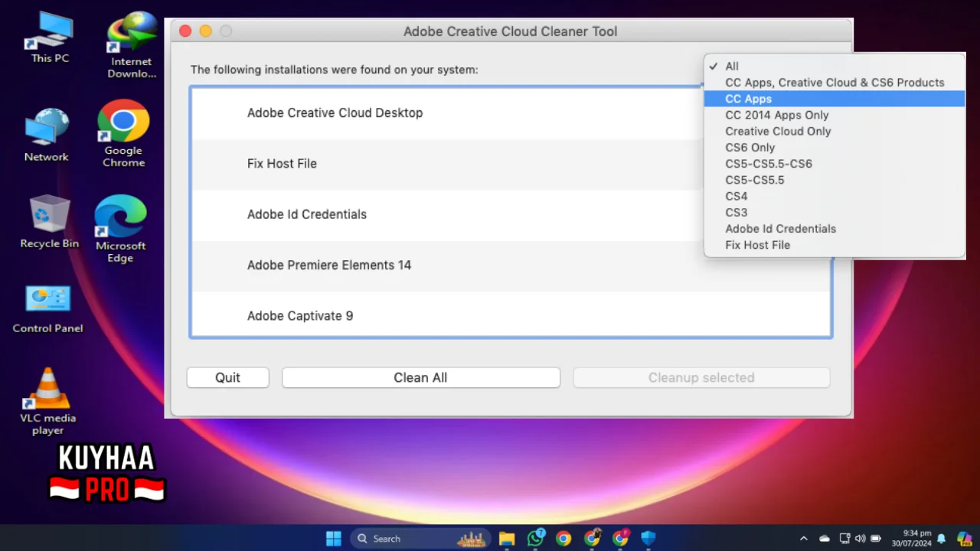Select 'CS6 Only' in the dropdown

835,148
